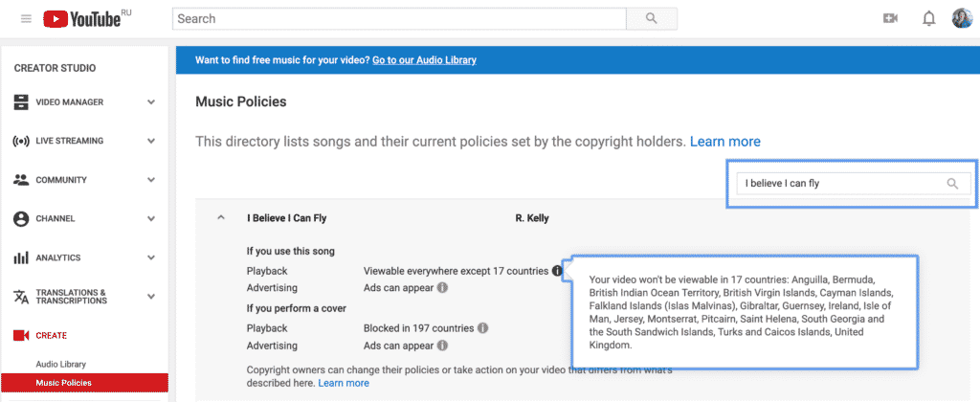
Task: Expand the Community section
Action: click(x=150, y=180)
